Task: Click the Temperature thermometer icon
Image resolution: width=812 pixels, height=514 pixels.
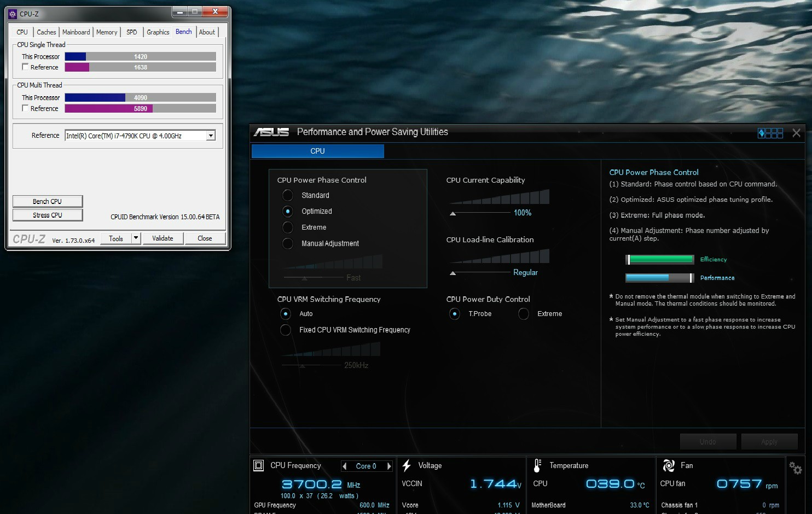Action: click(x=537, y=465)
